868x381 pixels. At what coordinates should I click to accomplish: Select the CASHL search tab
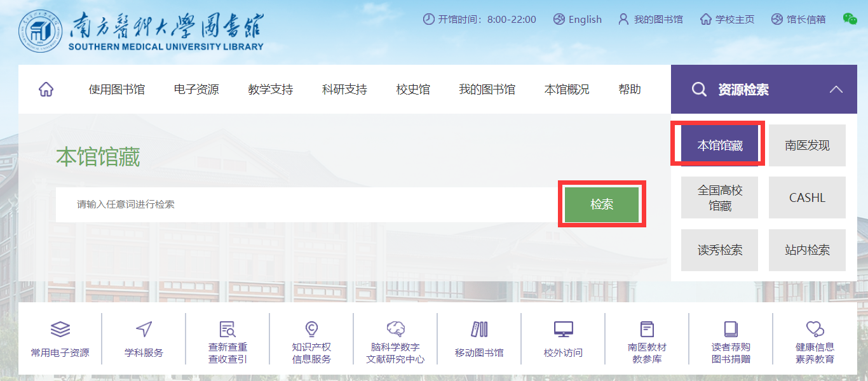[807, 197]
